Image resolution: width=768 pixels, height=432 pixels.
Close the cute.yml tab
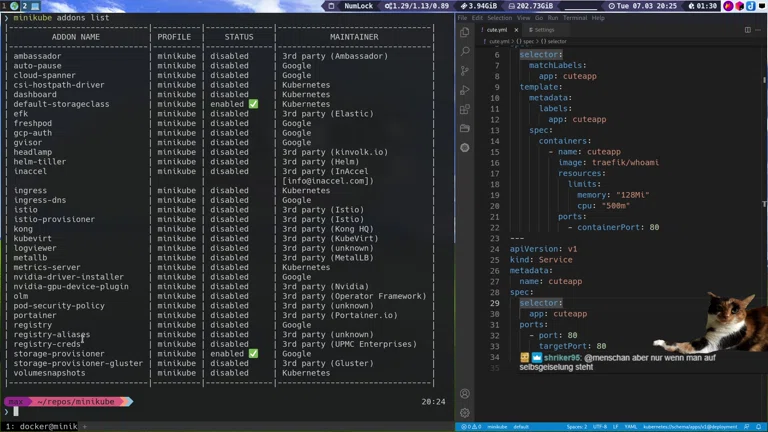point(517,30)
